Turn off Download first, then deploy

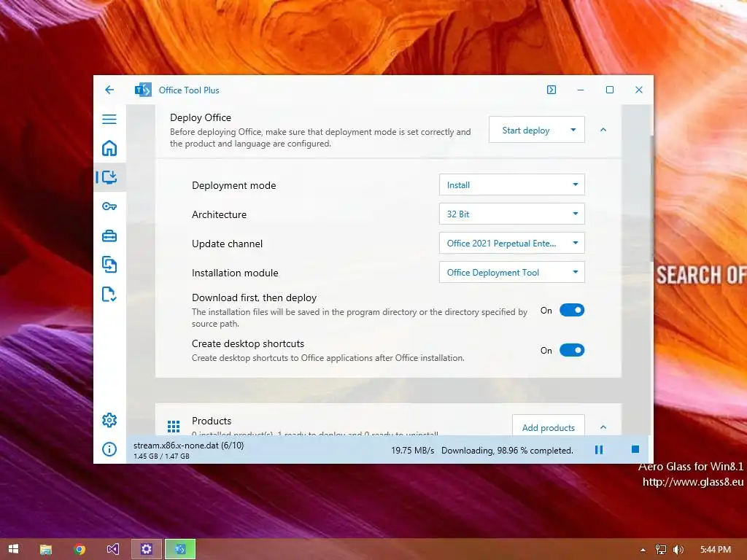[572, 310]
